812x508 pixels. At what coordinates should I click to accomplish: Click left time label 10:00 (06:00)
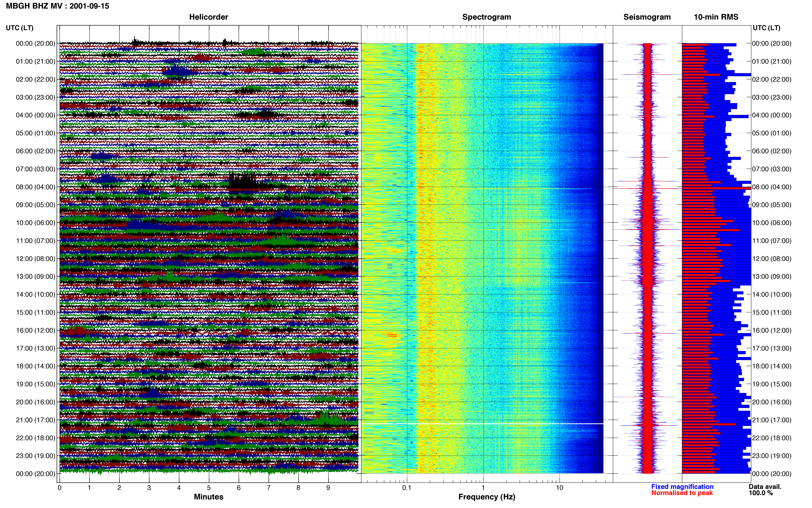point(36,223)
